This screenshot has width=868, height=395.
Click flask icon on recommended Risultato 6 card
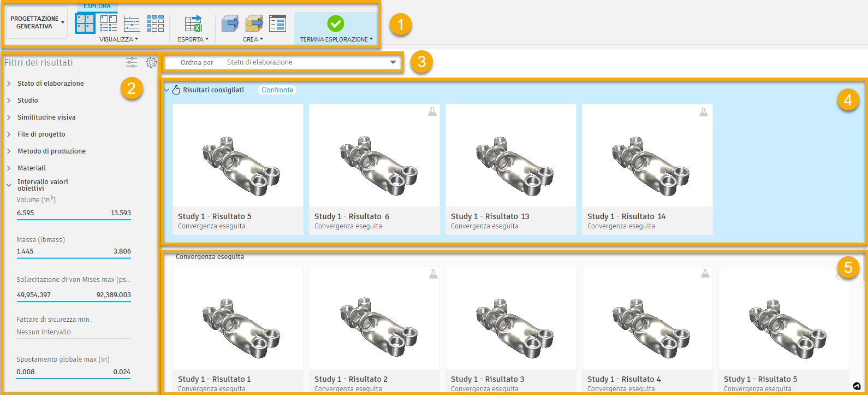tap(432, 111)
